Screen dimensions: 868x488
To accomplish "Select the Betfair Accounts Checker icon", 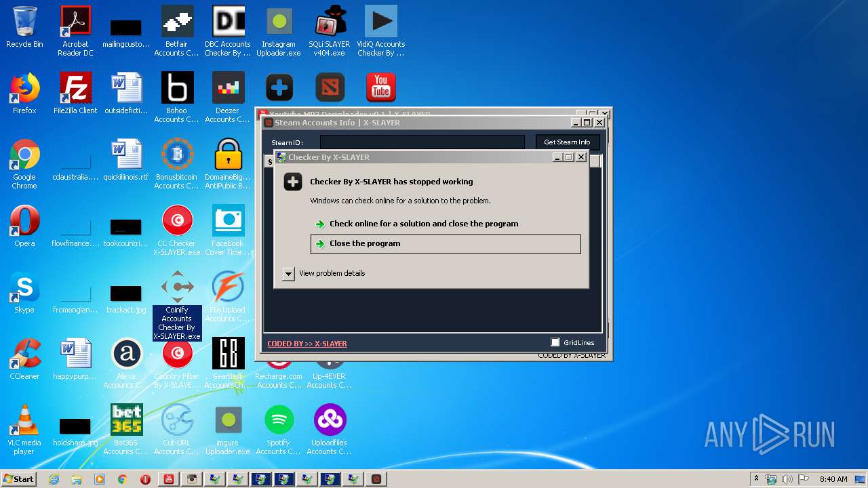I will pos(177,30).
